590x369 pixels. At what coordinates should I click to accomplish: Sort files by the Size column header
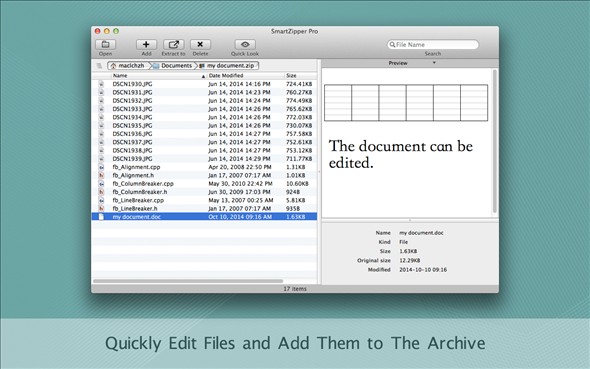pyautogui.click(x=291, y=76)
